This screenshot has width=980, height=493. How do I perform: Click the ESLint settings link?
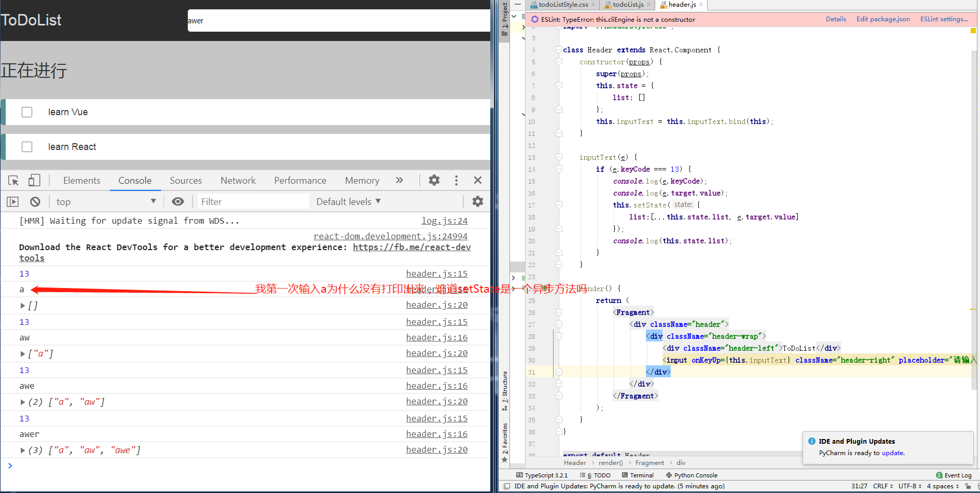click(x=944, y=19)
